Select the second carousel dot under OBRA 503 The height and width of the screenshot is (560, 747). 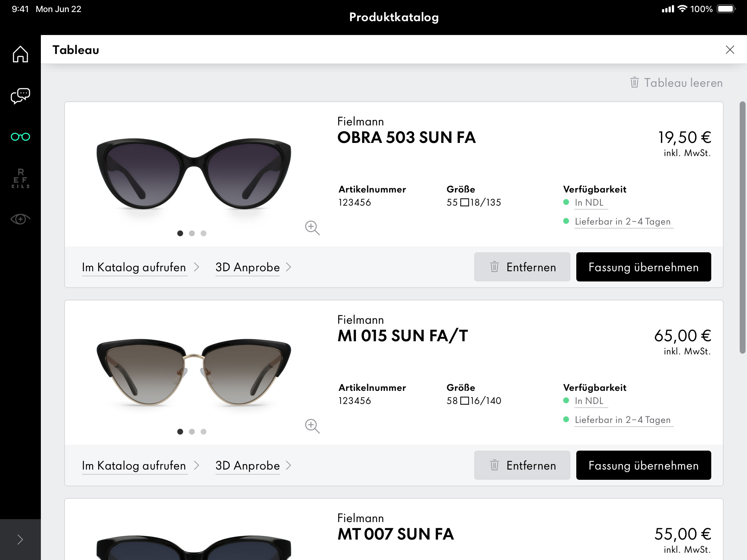pyautogui.click(x=192, y=233)
